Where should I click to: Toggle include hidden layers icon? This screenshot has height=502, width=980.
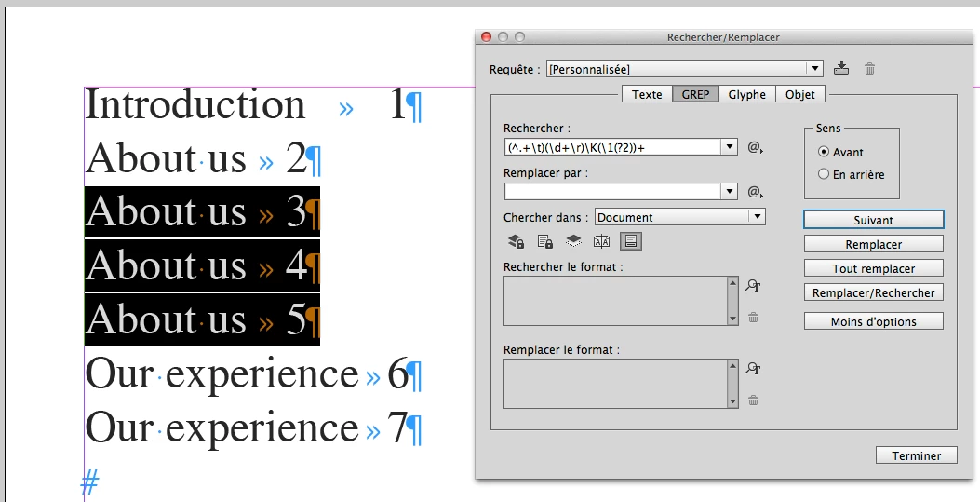(x=573, y=241)
